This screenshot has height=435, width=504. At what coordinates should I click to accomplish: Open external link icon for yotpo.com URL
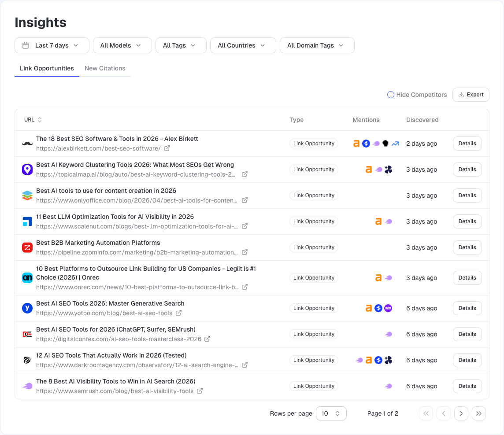179,313
